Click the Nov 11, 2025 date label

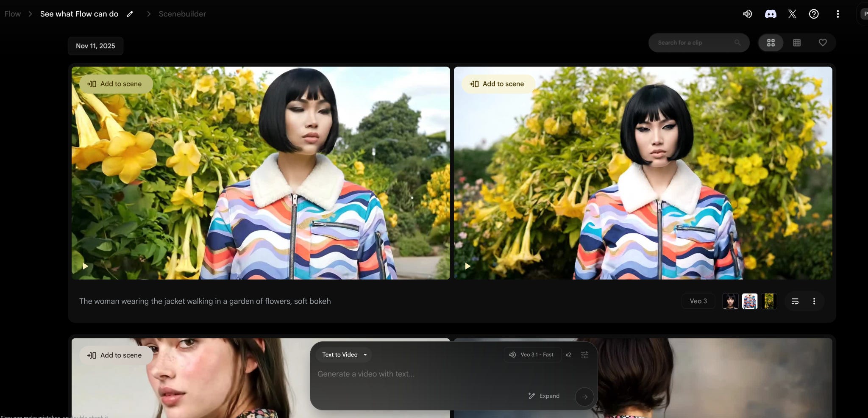point(95,46)
